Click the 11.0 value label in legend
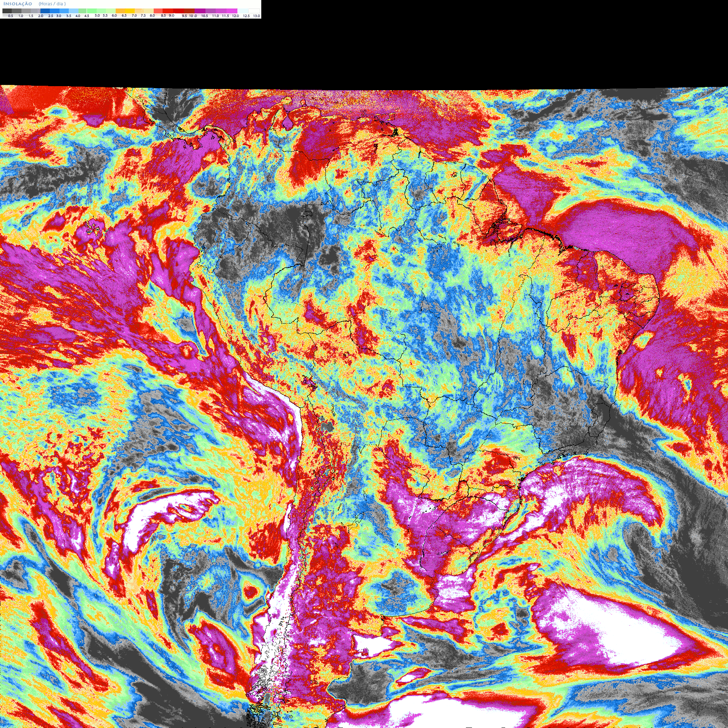 point(216,16)
